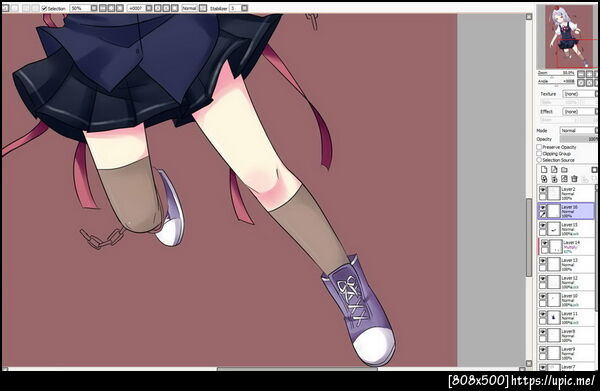Select Layer2 in the layer list

click(566, 193)
